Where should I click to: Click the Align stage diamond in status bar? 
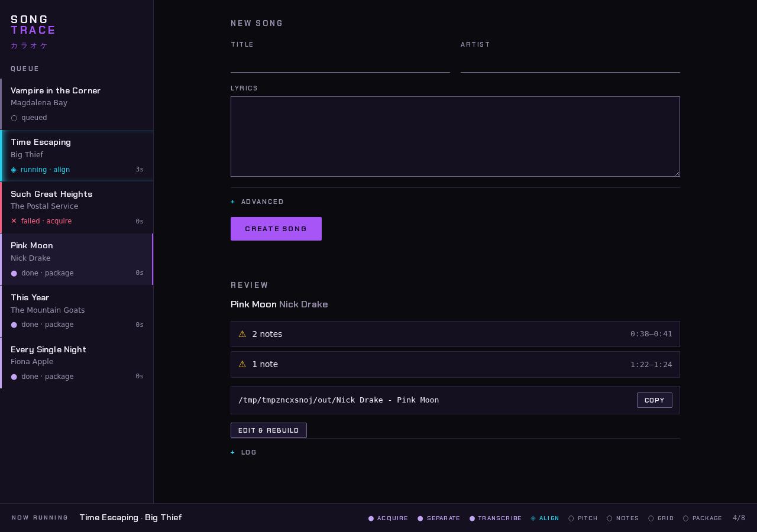pyautogui.click(x=533, y=518)
